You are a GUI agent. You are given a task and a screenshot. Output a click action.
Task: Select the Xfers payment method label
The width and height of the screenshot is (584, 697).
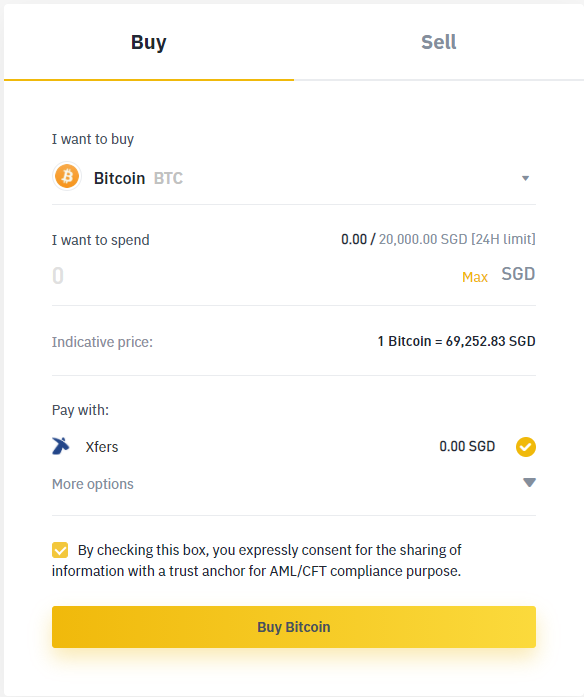tap(102, 447)
